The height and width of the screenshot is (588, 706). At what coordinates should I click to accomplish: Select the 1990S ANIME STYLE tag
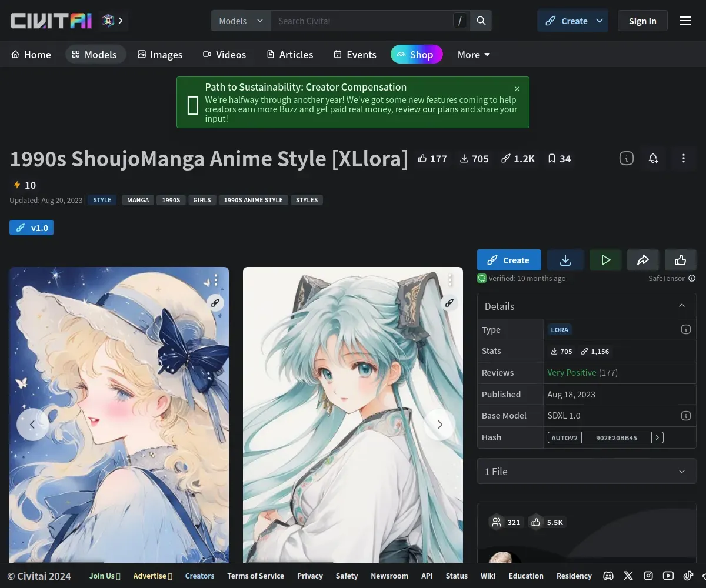(254, 200)
